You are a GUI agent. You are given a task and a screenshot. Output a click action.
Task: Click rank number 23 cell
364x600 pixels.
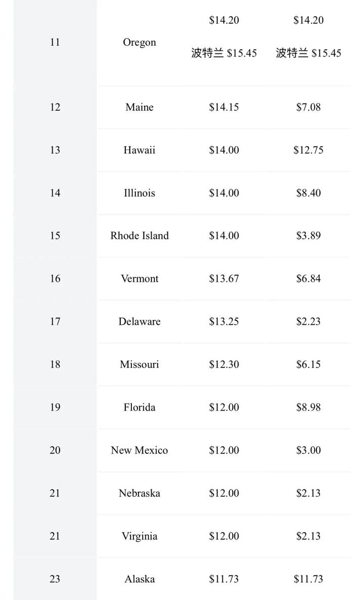55,579
